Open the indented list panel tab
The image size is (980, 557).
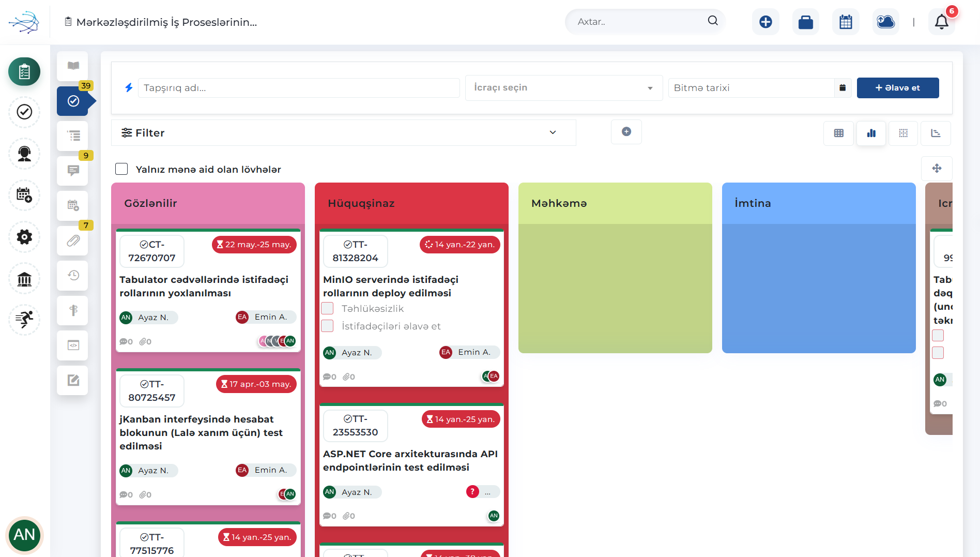(x=73, y=136)
